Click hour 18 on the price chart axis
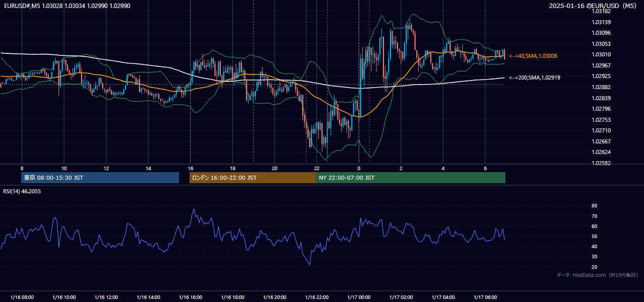This screenshot has width=644, height=302. [232, 168]
